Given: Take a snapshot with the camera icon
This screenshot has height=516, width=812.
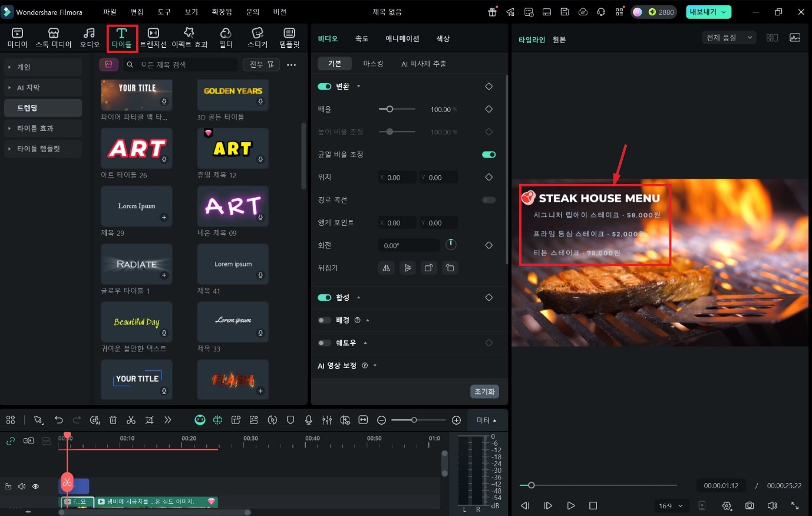Looking at the screenshot, I should (749, 505).
